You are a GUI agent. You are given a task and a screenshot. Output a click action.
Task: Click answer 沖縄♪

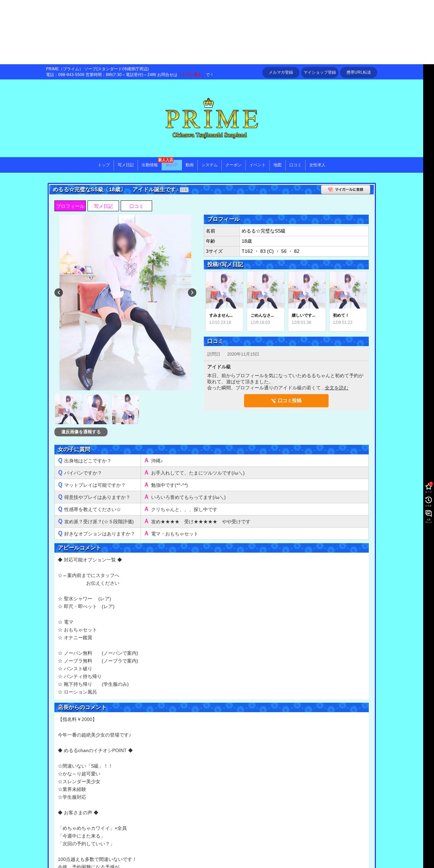pyautogui.click(x=157, y=461)
